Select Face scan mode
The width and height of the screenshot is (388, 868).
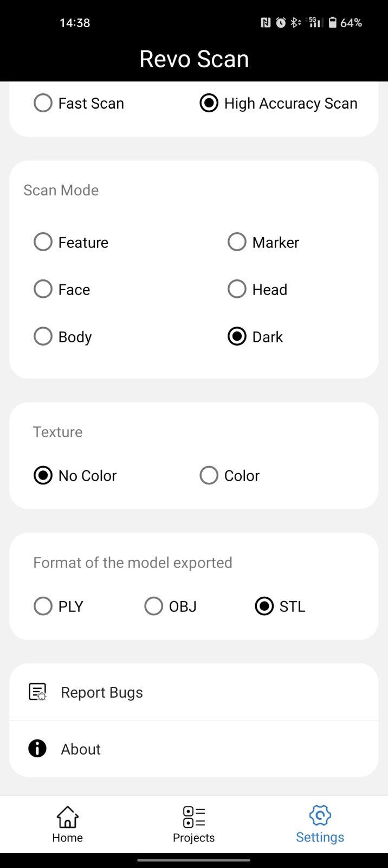click(x=43, y=289)
